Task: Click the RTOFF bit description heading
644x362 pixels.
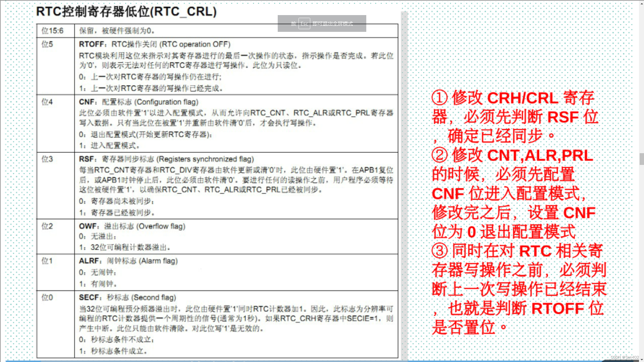Action: tap(155, 44)
